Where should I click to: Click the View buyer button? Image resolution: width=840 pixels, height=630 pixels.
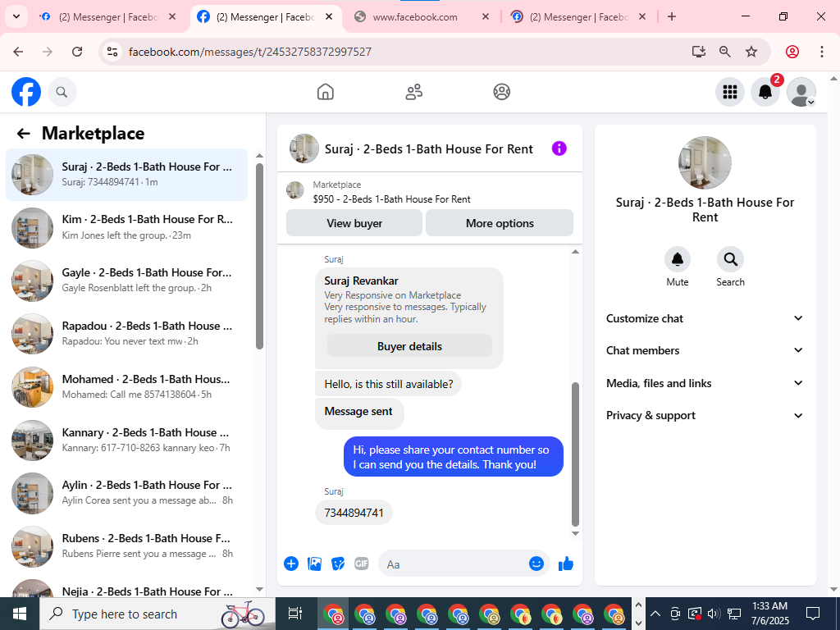point(354,223)
